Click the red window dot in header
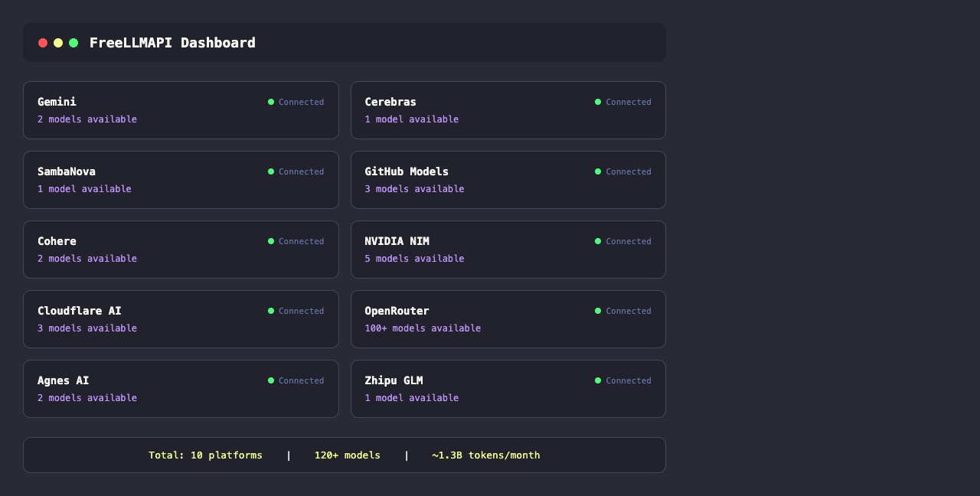 coord(43,43)
